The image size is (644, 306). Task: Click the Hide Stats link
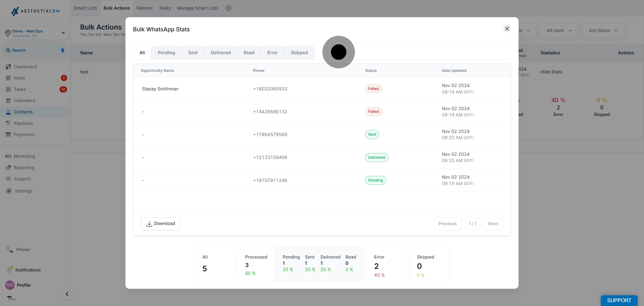pyautogui.click(x=551, y=72)
